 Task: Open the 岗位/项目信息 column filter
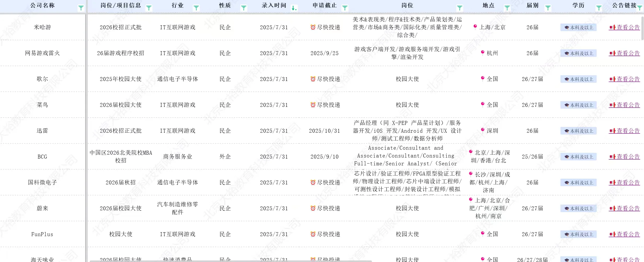149,8
